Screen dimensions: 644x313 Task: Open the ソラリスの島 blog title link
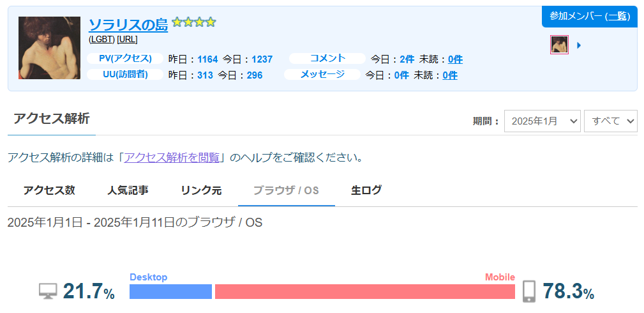tap(128, 24)
